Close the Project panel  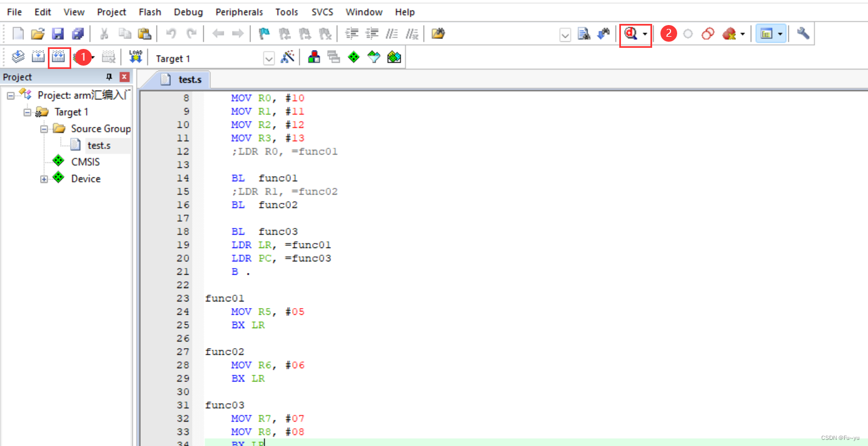[125, 77]
